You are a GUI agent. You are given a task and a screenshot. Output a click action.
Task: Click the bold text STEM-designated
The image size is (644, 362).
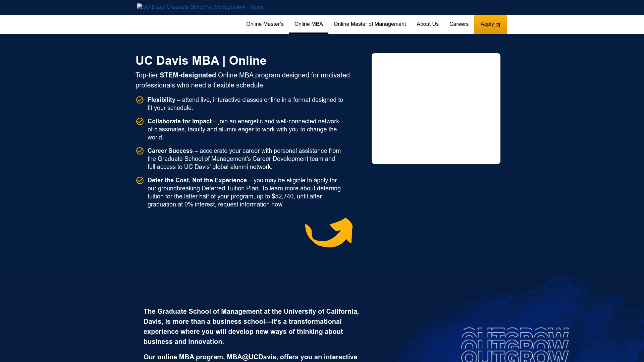click(x=188, y=75)
